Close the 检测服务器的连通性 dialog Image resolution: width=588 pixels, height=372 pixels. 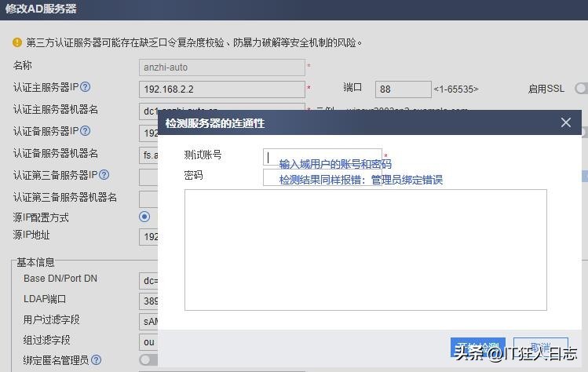pyautogui.click(x=566, y=122)
